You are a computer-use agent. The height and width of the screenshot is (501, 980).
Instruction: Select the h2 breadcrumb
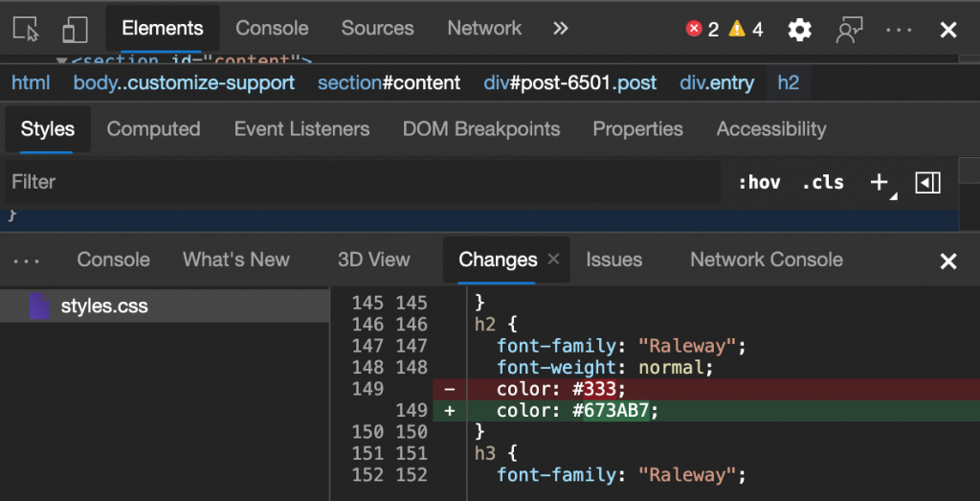click(789, 82)
